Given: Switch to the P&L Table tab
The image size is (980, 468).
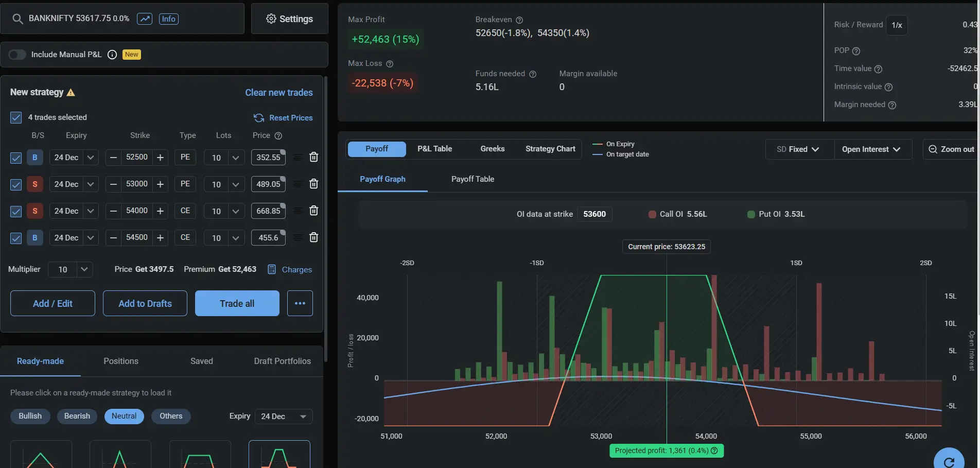Looking at the screenshot, I should coord(435,149).
